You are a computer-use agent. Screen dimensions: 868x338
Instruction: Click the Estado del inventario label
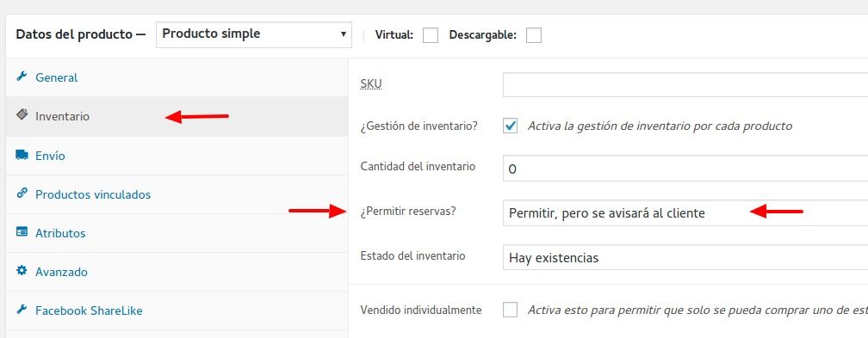tap(412, 255)
